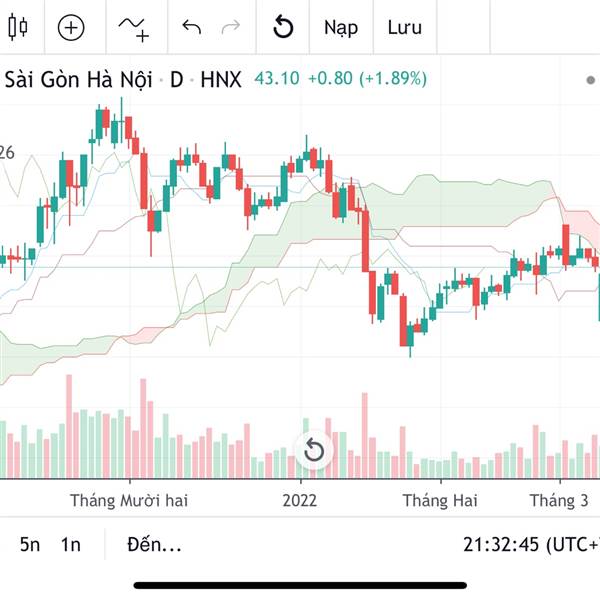Click the 2022 time axis label
Screen dimensions: 600x600
[x=300, y=500]
